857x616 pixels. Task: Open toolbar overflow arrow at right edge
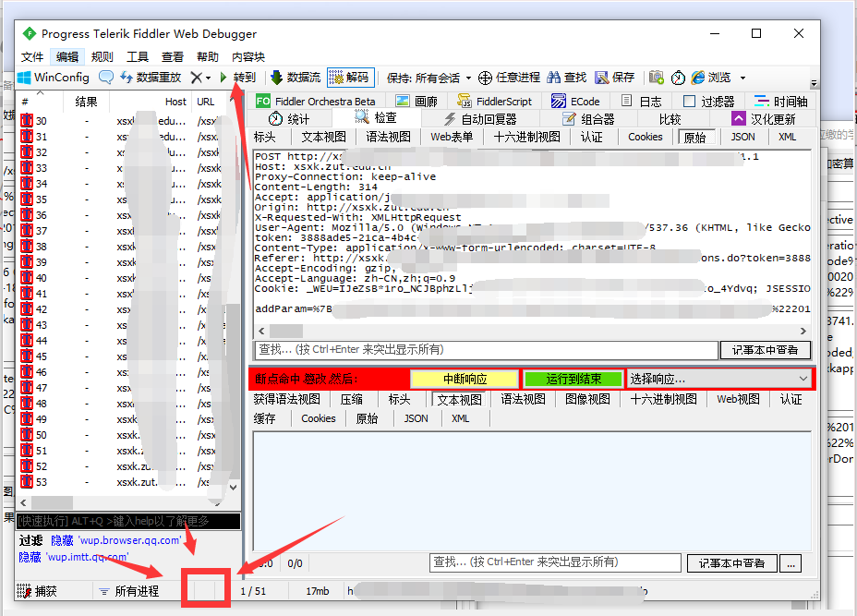(814, 83)
